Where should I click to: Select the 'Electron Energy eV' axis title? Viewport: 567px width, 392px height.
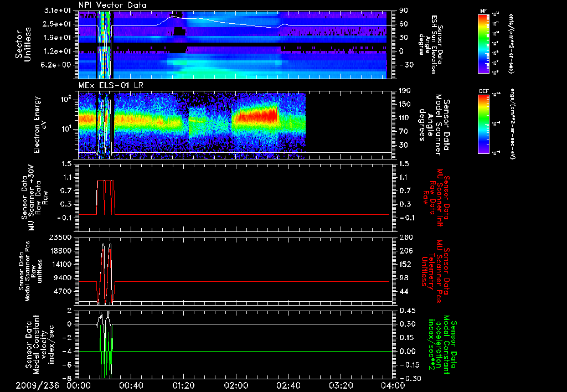point(40,125)
